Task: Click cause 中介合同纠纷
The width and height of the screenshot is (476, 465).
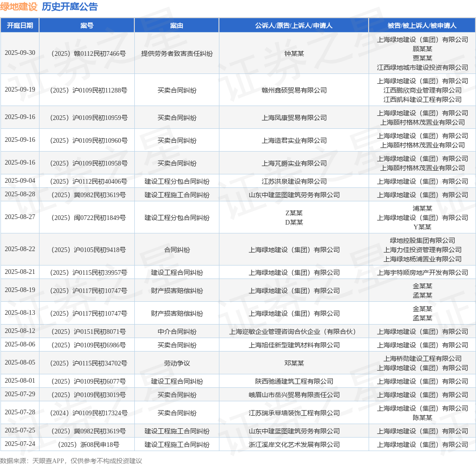Action: 177,332
